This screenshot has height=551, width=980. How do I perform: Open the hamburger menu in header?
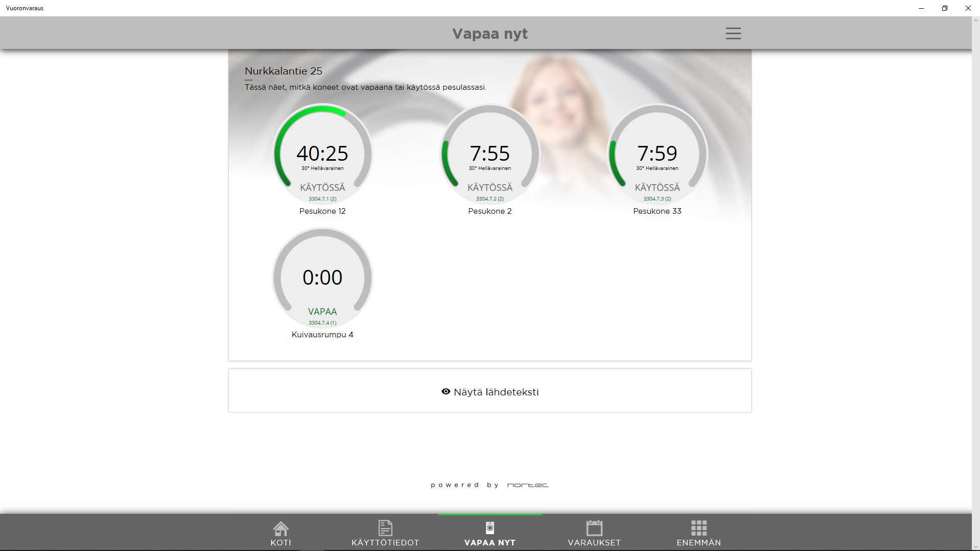[x=733, y=34]
